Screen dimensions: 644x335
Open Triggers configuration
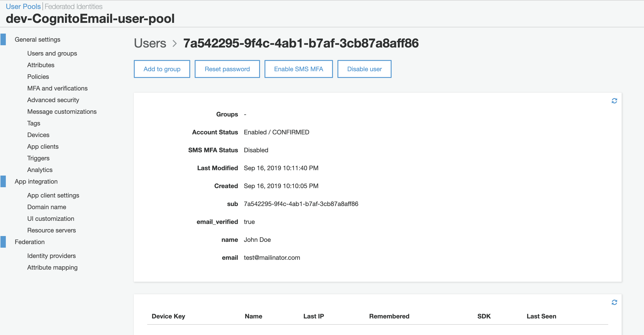(38, 158)
